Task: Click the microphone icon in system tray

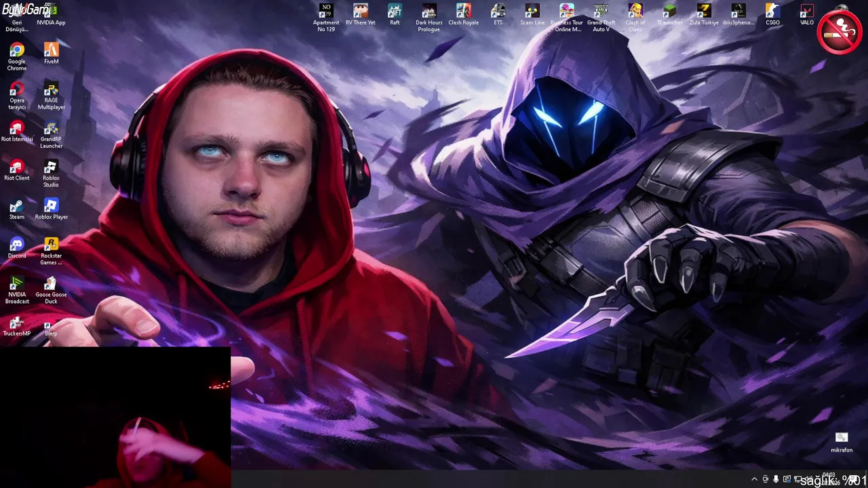Action: coord(776,479)
